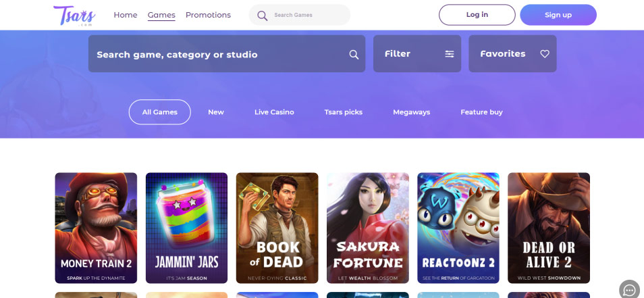This screenshot has height=298, width=644.
Task: Open the Jammin' Jars game tile
Action: [186, 228]
